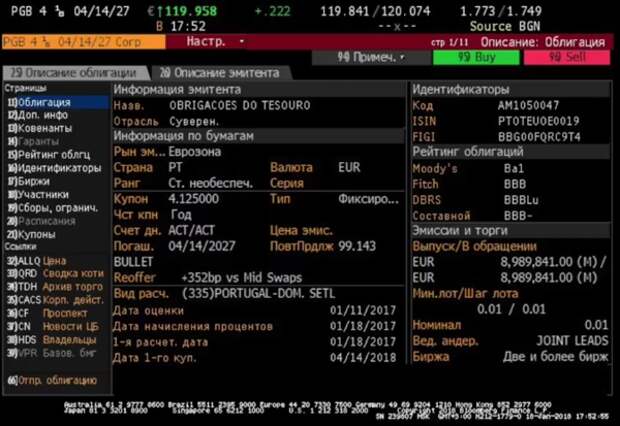The image size is (620, 426).
Task: Follow the 33) QRD Сводка коти link
Action: 56,274
